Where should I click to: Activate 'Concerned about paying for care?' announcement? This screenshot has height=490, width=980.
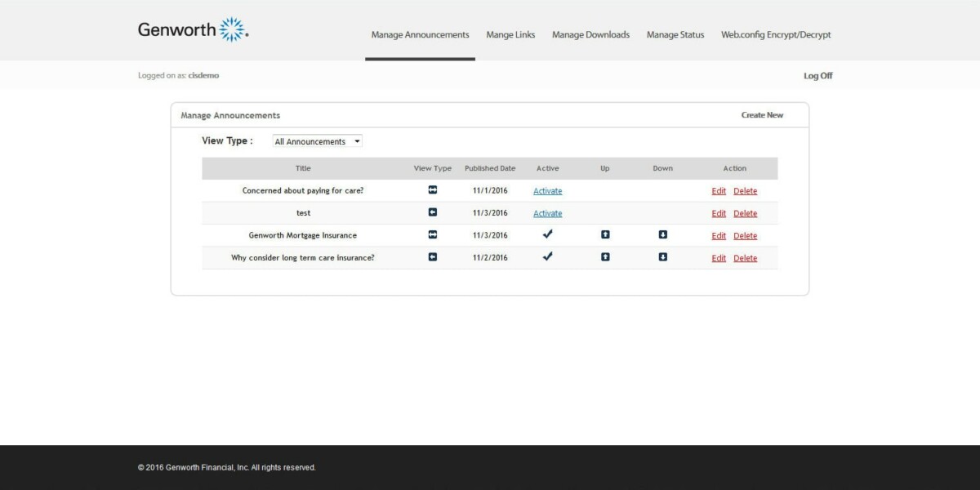548,191
